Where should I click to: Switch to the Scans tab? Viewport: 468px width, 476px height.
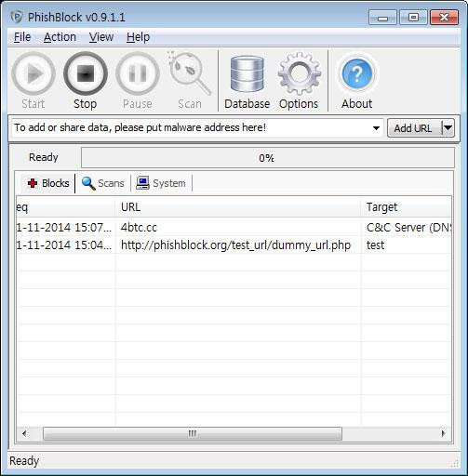[102, 183]
